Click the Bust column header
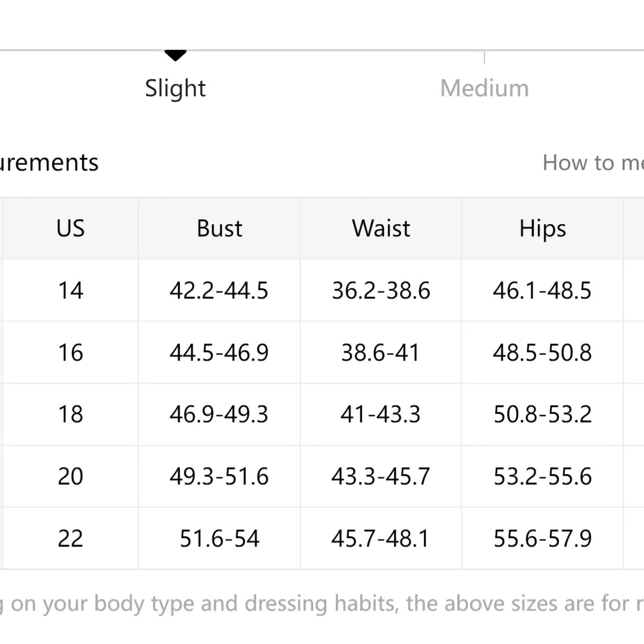Viewport: 644px width, 644px height. (219, 228)
